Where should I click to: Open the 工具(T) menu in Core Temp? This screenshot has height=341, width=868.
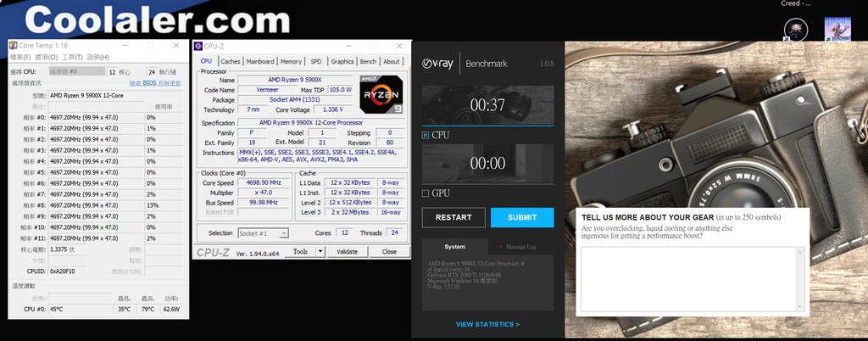point(72,57)
